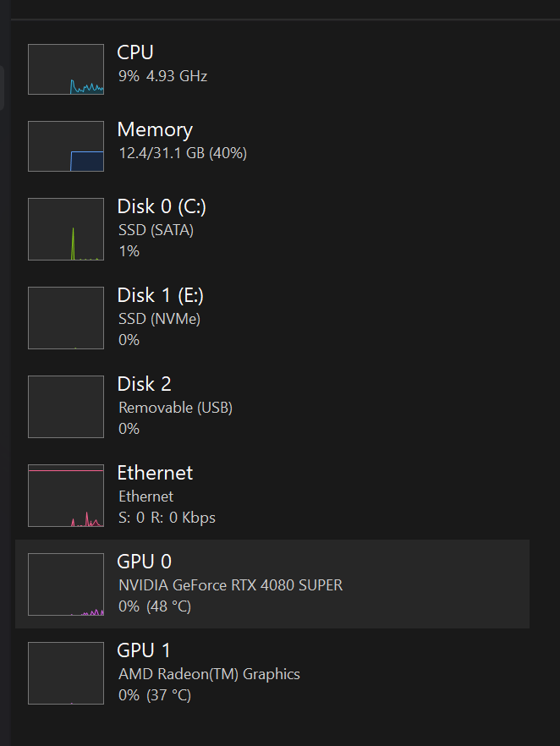Show Disk 1 (E:) performance details
This screenshot has height=746, width=560.
point(161,295)
